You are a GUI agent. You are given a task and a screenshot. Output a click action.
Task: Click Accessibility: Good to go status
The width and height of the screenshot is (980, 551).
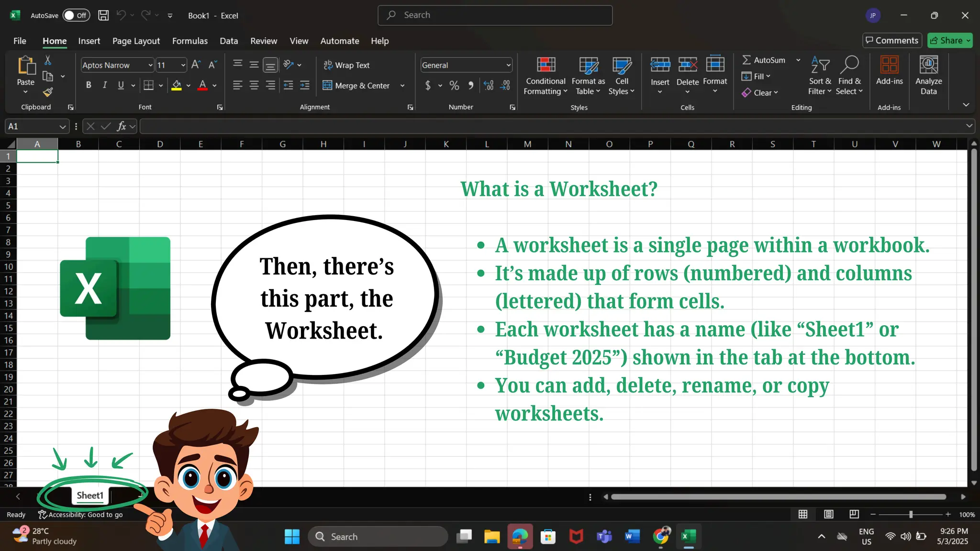tap(80, 514)
